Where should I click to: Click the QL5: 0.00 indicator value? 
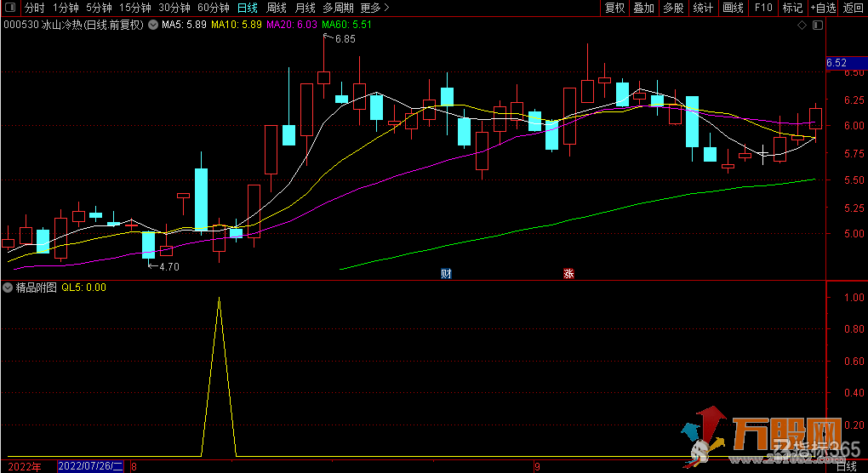coord(83,288)
